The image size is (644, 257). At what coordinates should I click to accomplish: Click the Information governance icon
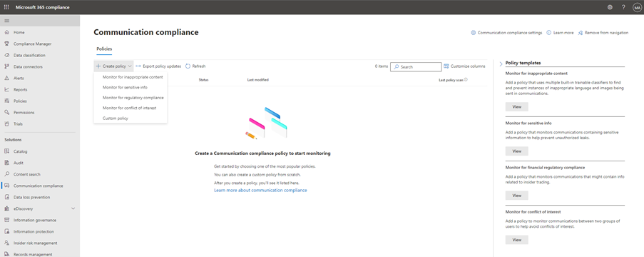pyautogui.click(x=6, y=220)
